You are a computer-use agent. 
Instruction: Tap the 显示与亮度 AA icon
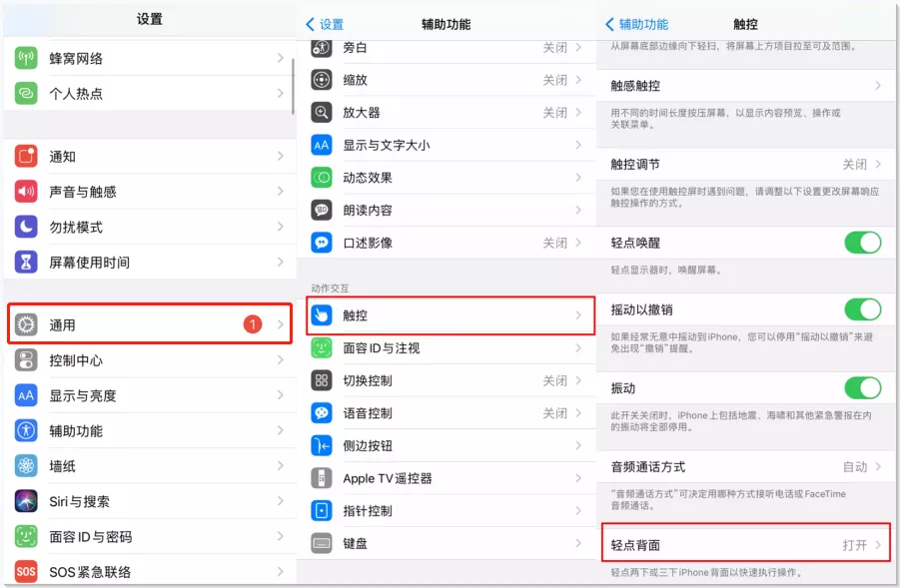[26, 395]
